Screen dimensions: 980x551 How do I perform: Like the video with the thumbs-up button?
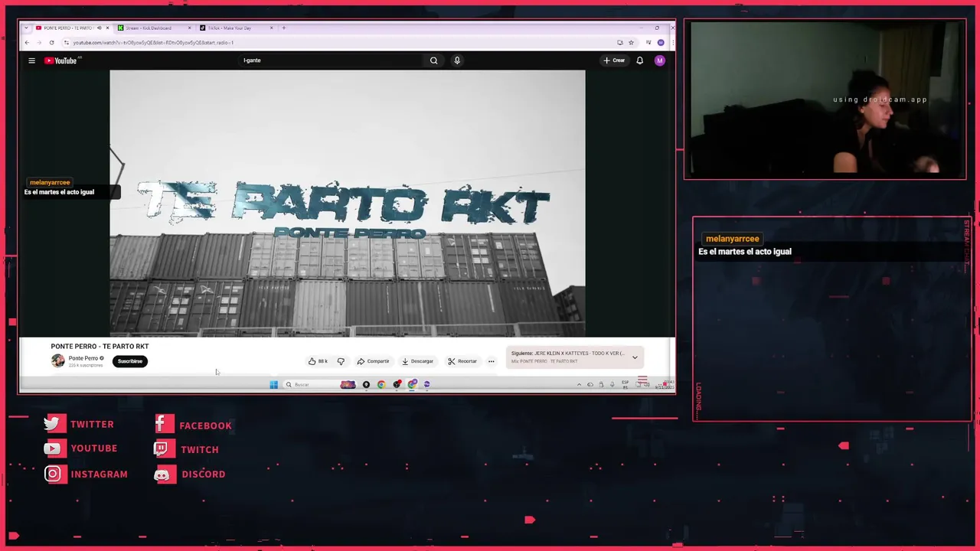(x=318, y=361)
